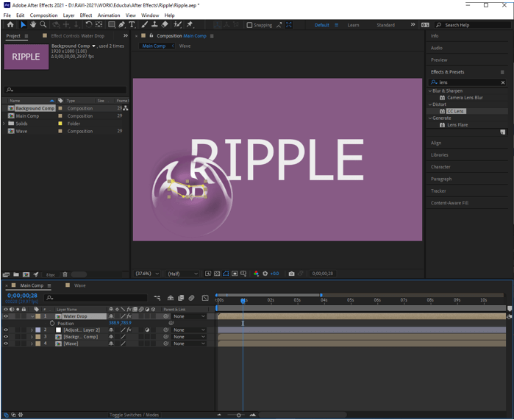This screenshot has width=514, height=420.
Task: Click the Graph Editor icon in timeline
Action: 205,298
